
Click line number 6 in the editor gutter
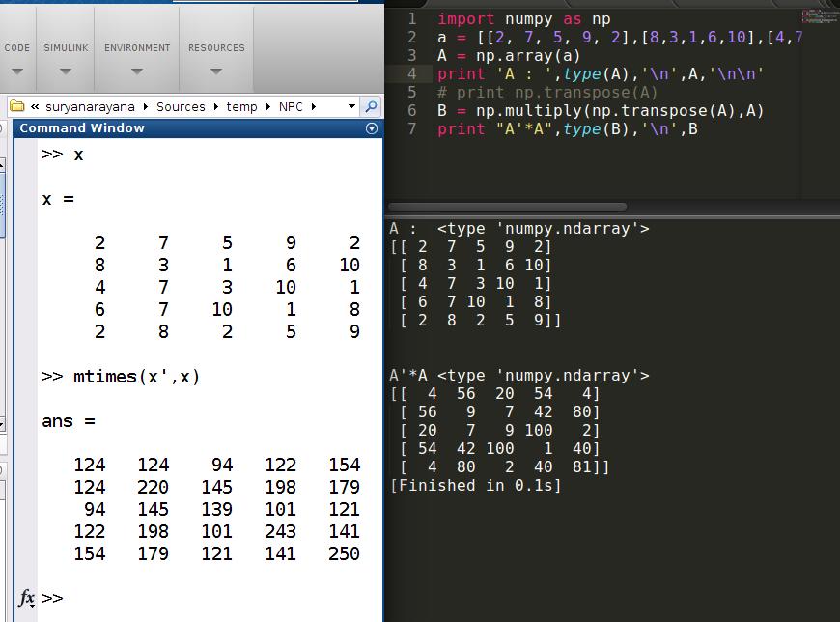[x=413, y=110]
